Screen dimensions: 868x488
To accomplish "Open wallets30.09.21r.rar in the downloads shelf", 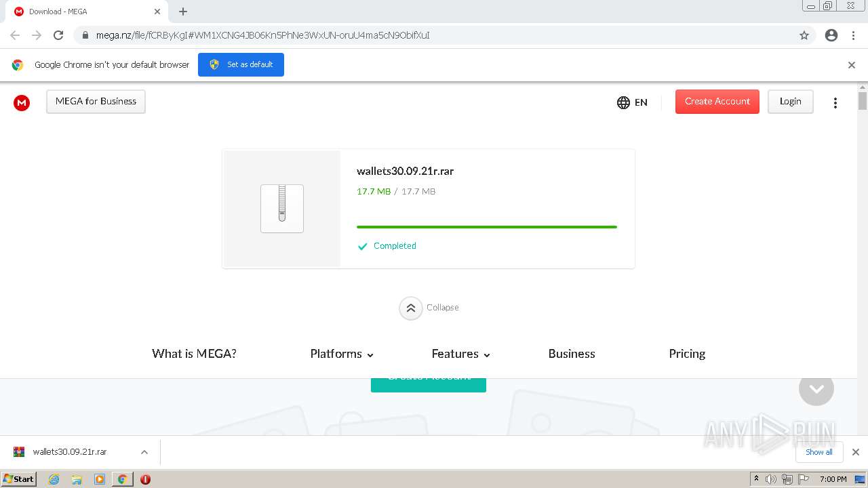I will coord(70,452).
